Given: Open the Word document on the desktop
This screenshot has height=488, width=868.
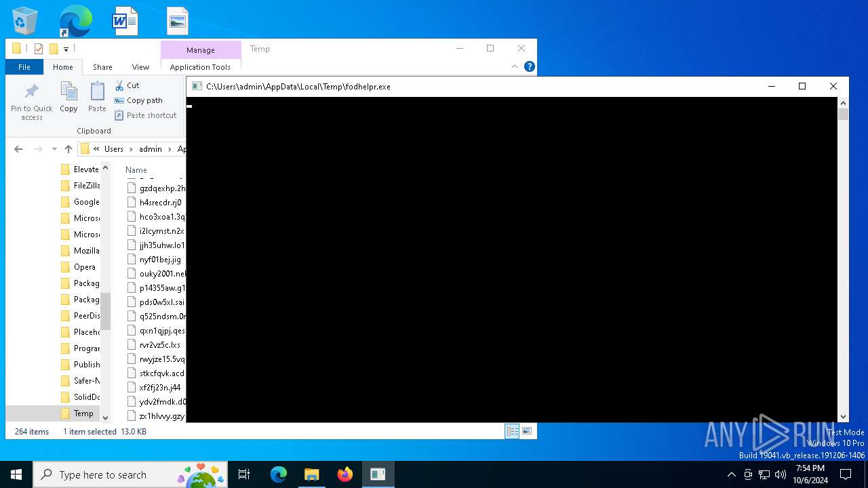Looking at the screenshot, I should 125,21.
